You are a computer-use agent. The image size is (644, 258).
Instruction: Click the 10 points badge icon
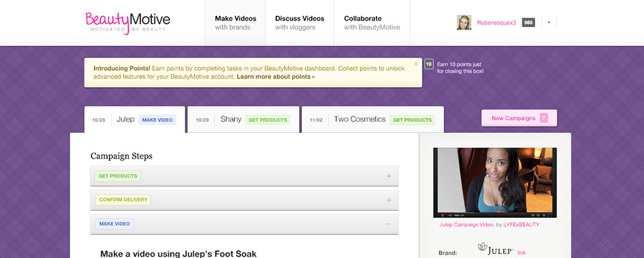(x=429, y=64)
